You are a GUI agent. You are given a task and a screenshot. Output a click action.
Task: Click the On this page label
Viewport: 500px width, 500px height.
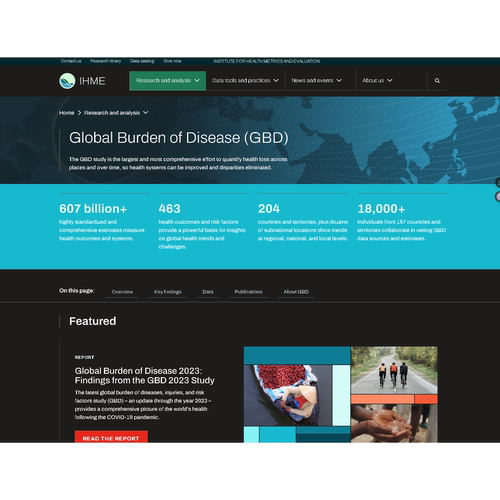point(77,291)
